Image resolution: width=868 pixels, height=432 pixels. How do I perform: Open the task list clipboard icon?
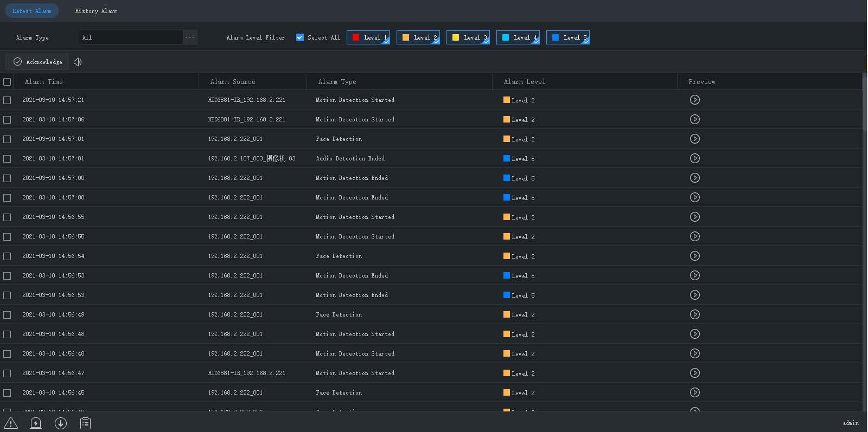[85, 423]
